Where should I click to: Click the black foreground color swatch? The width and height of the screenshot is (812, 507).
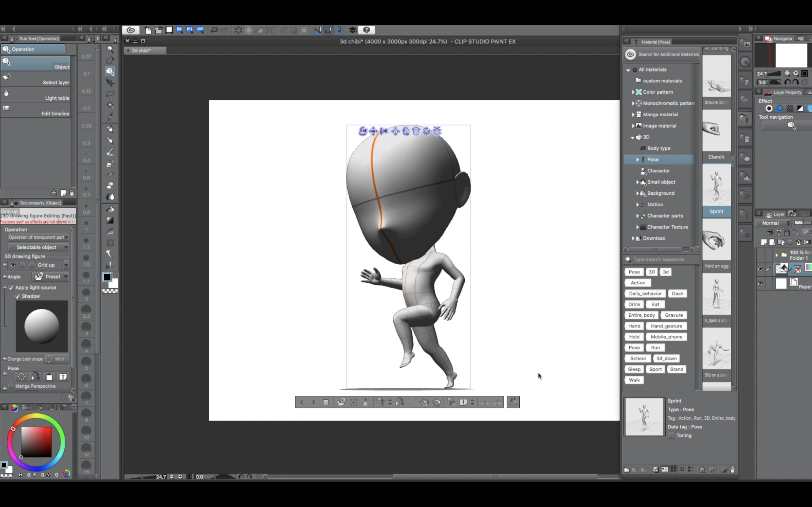point(107,277)
